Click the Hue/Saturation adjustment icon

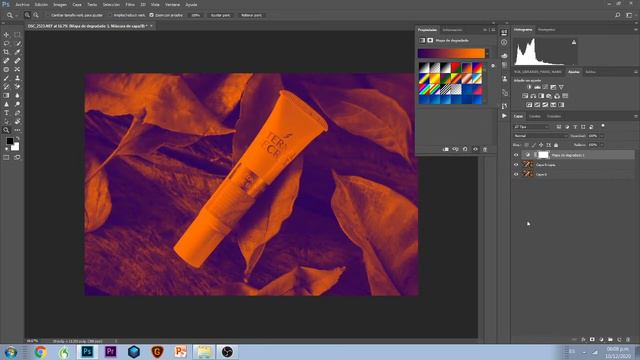(525, 96)
